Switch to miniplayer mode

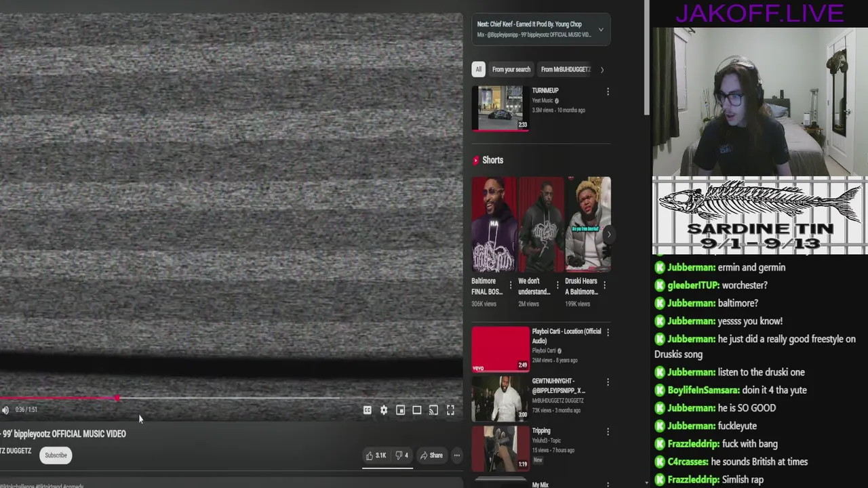click(x=400, y=410)
